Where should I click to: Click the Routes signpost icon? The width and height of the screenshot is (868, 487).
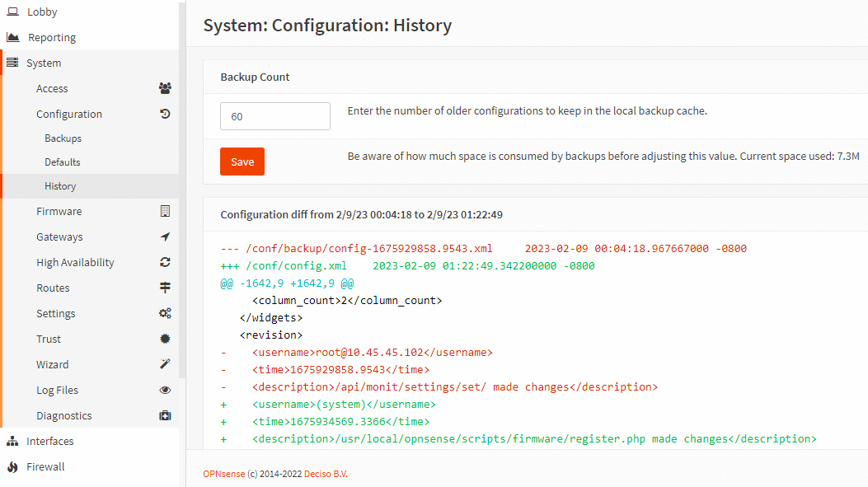pyautogui.click(x=165, y=288)
